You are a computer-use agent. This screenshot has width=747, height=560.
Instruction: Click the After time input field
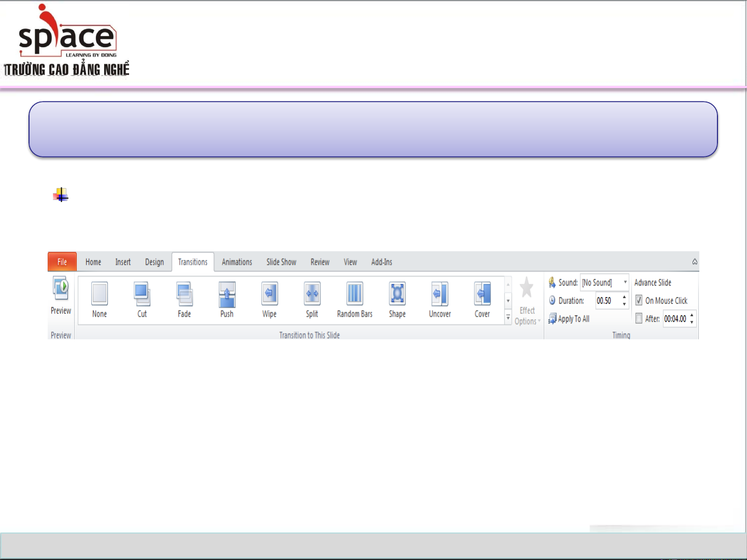point(675,319)
